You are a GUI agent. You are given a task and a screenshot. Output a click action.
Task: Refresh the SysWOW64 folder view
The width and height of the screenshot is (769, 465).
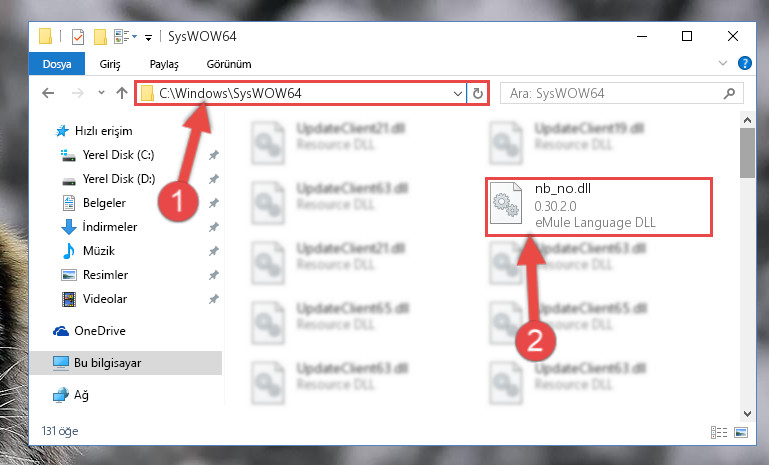point(478,93)
